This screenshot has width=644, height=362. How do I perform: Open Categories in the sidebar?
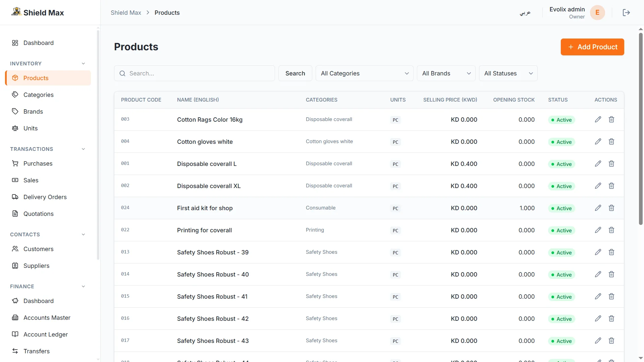point(48,95)
